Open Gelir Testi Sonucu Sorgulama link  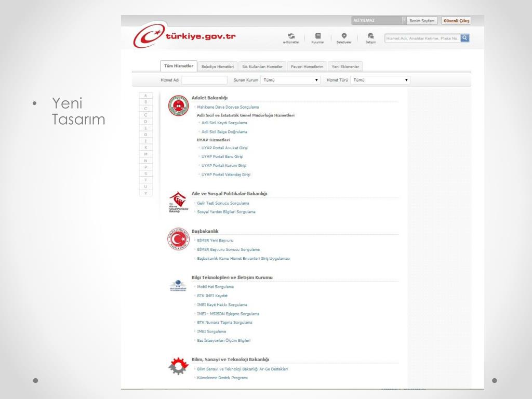(x=223, y=203)
